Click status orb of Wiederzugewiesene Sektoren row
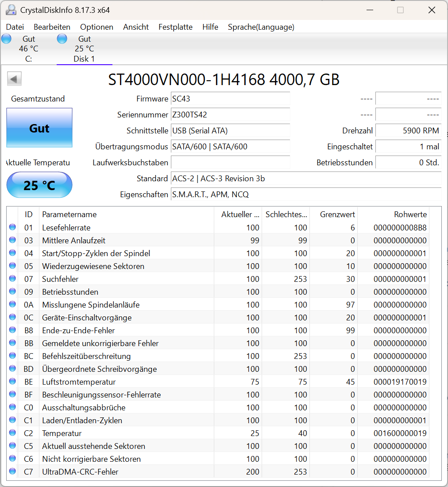Image resolution: width=448 pixels, height=487 pixels. [x=12, y=265]
